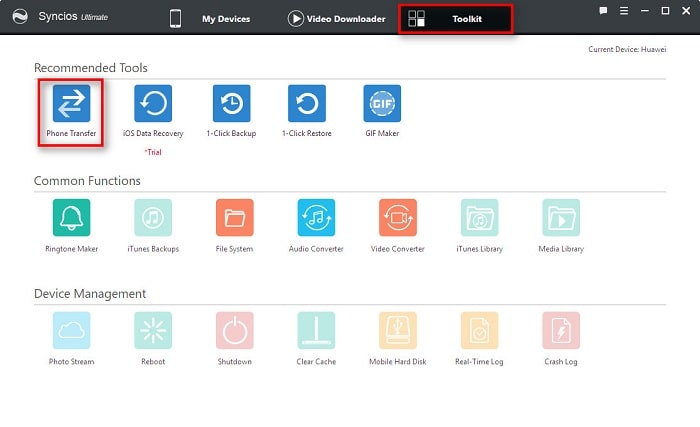Click the Recommended Tools heading
Image resolution: width=700 pixels, height=427 pixels.
coord(91,68)
